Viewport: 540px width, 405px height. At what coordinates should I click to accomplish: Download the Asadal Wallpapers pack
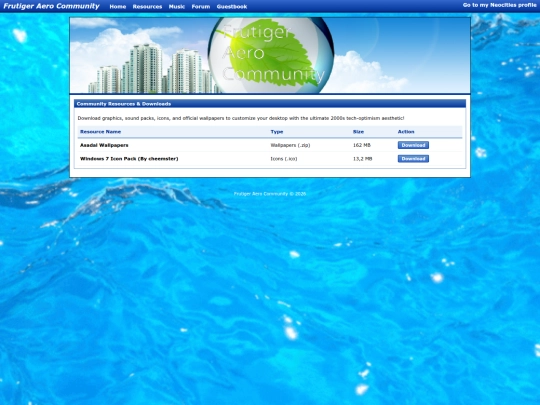(x=413, y=145)
